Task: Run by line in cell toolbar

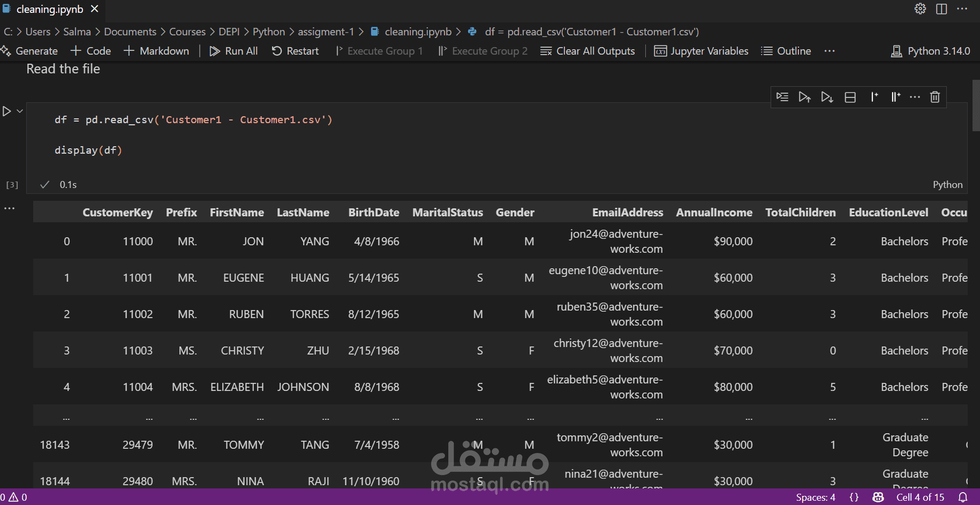Action: pos(782,97)
